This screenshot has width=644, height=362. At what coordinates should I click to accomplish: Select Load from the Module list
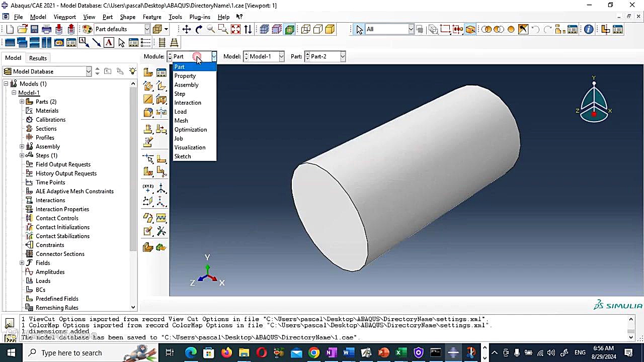pyautogui.click(x=181, y=112)
